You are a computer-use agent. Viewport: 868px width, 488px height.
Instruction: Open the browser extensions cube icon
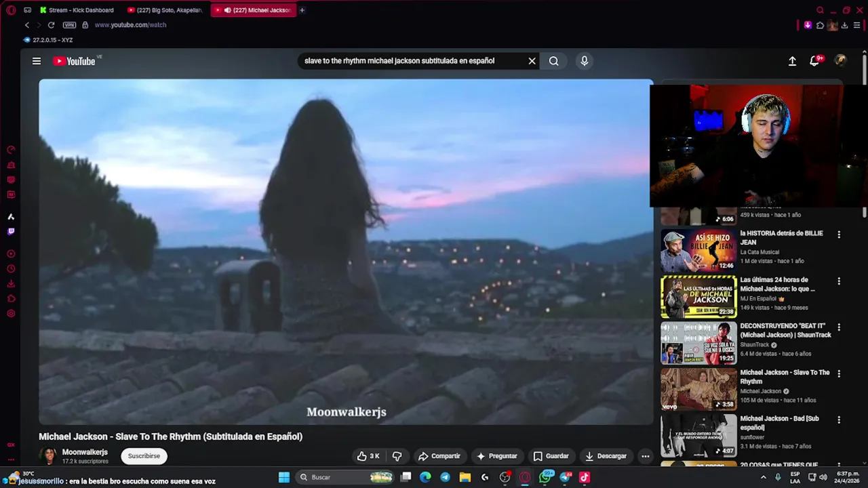pos(820,25)
